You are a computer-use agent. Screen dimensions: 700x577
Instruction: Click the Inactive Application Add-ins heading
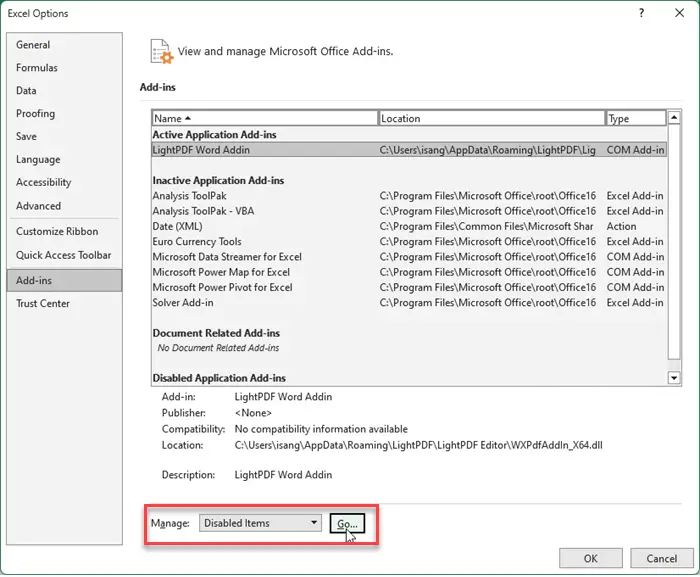pyautogui.click(x=218, y=180)
